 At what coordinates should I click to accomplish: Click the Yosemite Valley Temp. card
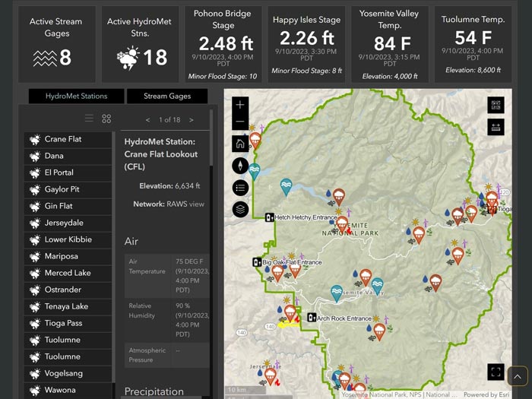tap(389, 44)
